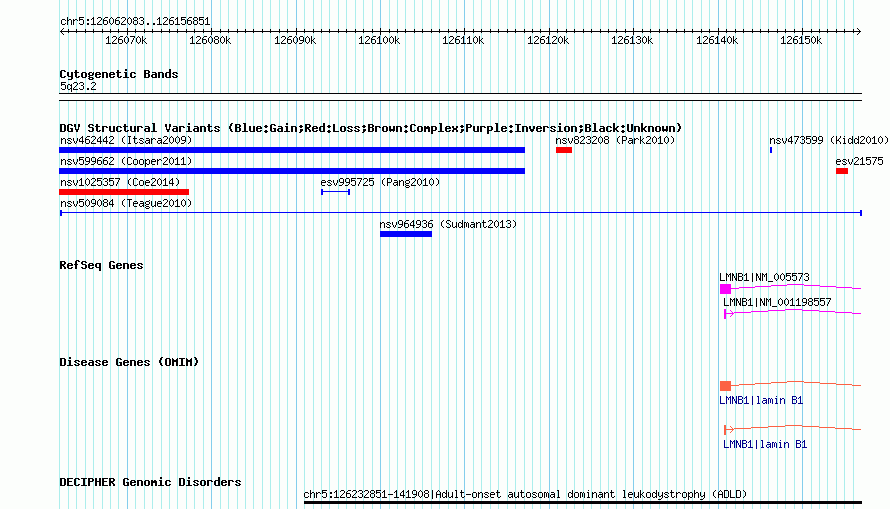
Task: Click the 126080k ruler tick label
Action: click(210, 40)
